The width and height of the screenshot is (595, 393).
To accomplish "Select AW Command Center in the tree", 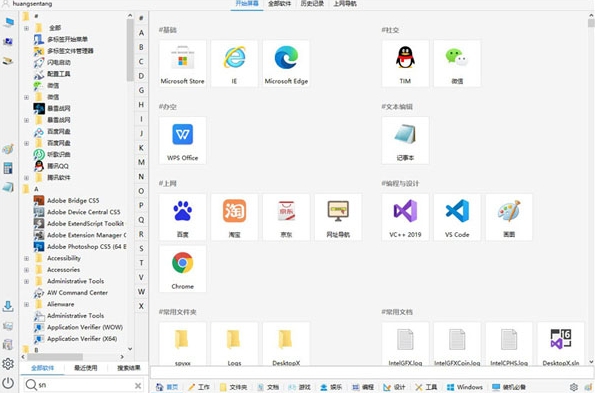I will coord(71,292).
